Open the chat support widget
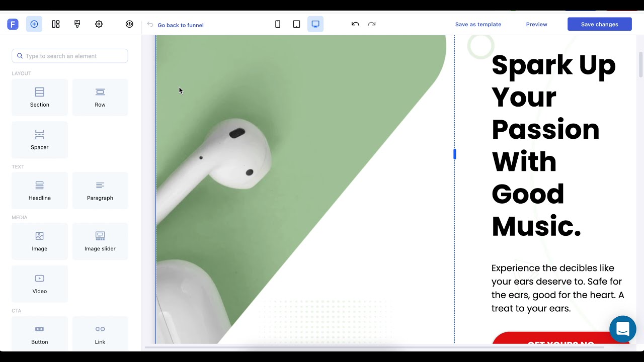This screenshot has height=362, width=644. (622, 329)
